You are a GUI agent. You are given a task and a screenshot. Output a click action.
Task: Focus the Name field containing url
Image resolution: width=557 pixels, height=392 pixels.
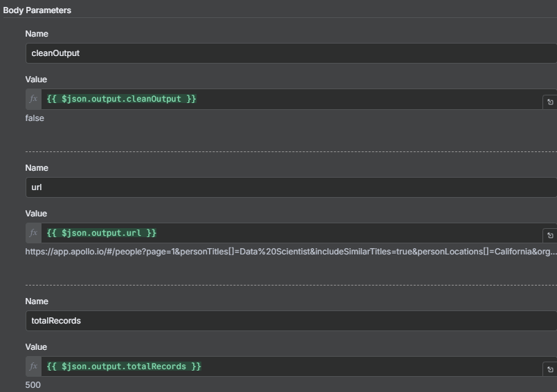[291, 187]
